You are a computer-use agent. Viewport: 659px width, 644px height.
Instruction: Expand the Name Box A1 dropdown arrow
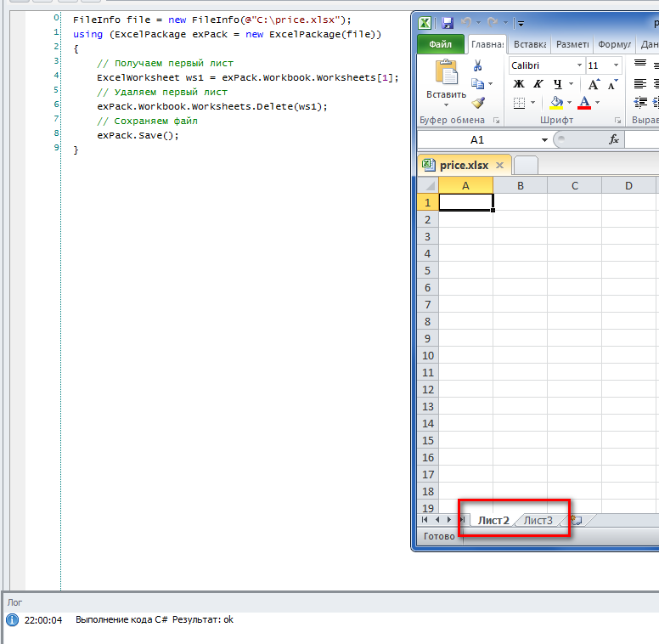click(544, 139)
